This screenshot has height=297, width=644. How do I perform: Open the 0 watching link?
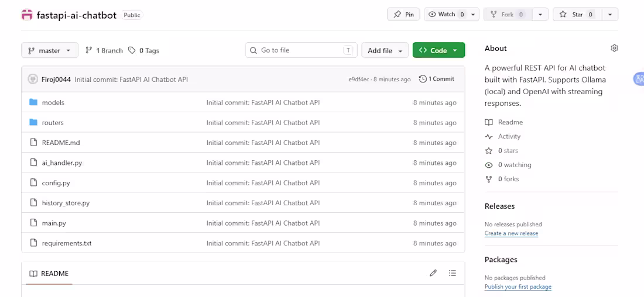515,165
